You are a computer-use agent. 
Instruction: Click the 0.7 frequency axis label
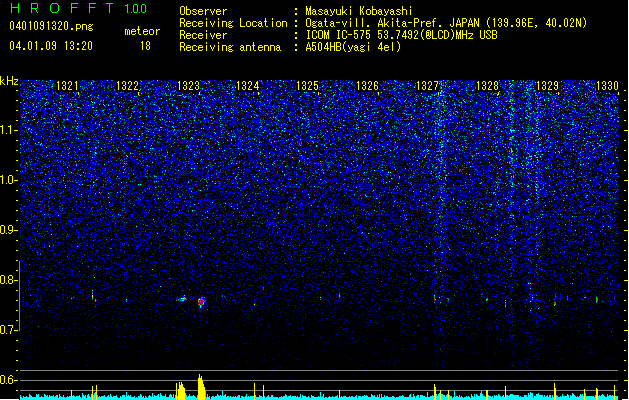tap(9, 330)
